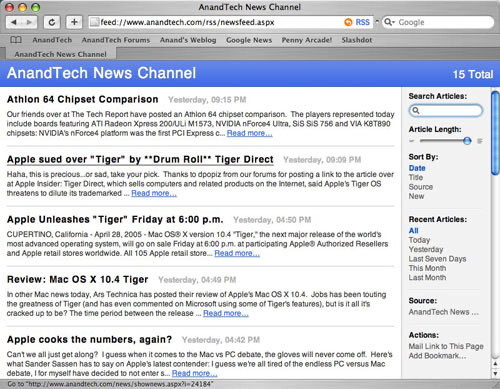Image resolution: width=500 pixels, height=389 pixels.
Task: Click the Google search field
Action: (x=438, y=22)
